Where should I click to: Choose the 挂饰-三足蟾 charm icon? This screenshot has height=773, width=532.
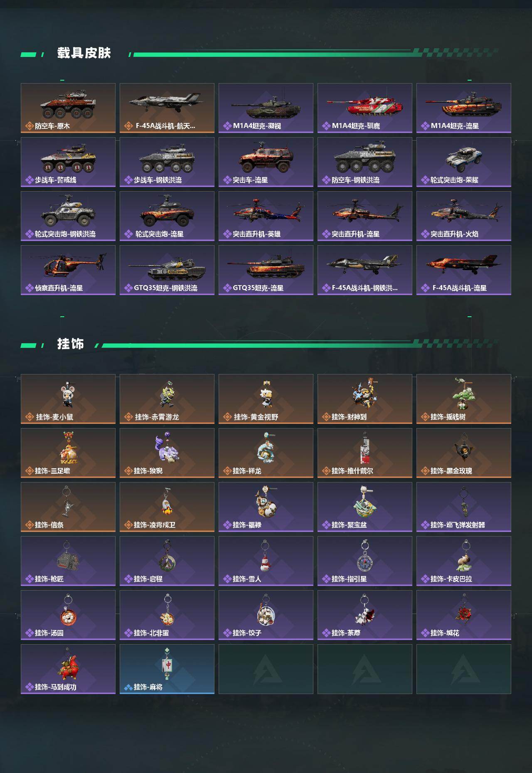pyautogui.click(x=68, y=448)
